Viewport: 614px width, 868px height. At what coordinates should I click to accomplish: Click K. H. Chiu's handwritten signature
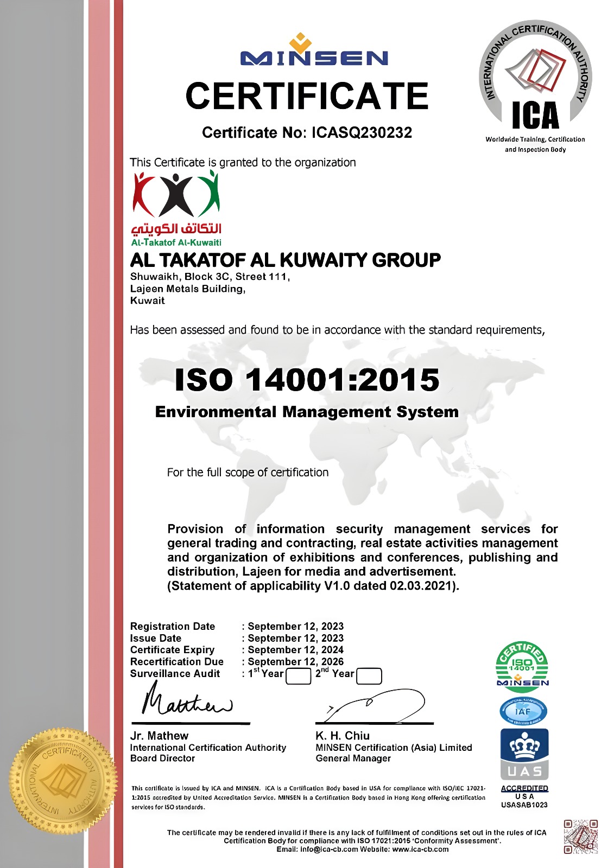point(375,705)
